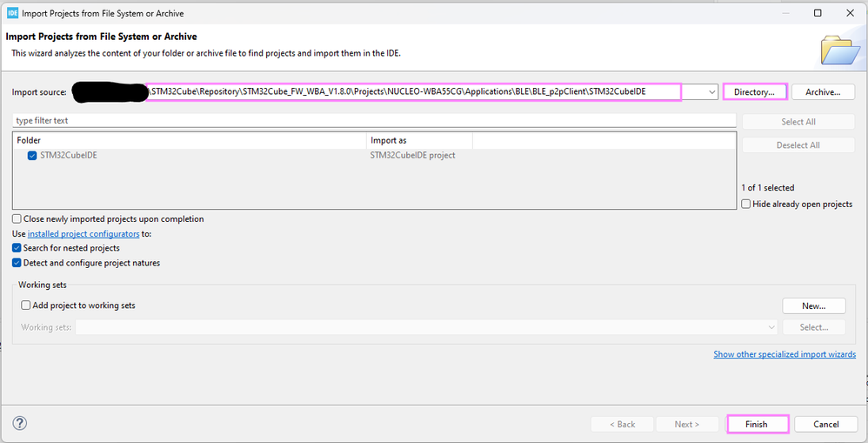This screenshot has height=443, width=868.
Task: Click the IDE icon in title bar
Action: [13, 13]
